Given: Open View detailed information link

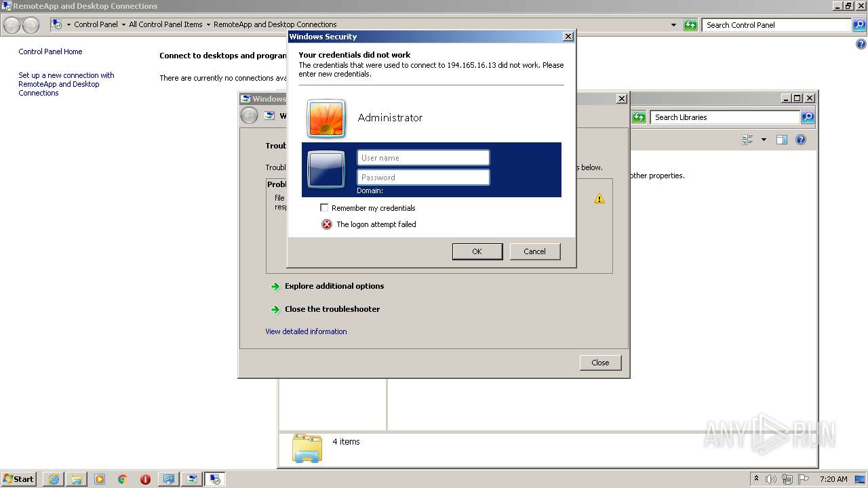Looking at the screenshot, I should click(306, 331).
